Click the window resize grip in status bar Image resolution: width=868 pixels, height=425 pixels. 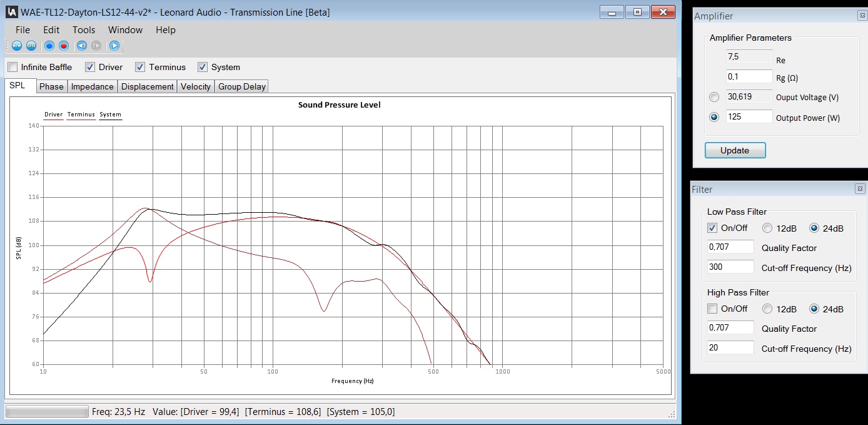[x=672, y=414]
